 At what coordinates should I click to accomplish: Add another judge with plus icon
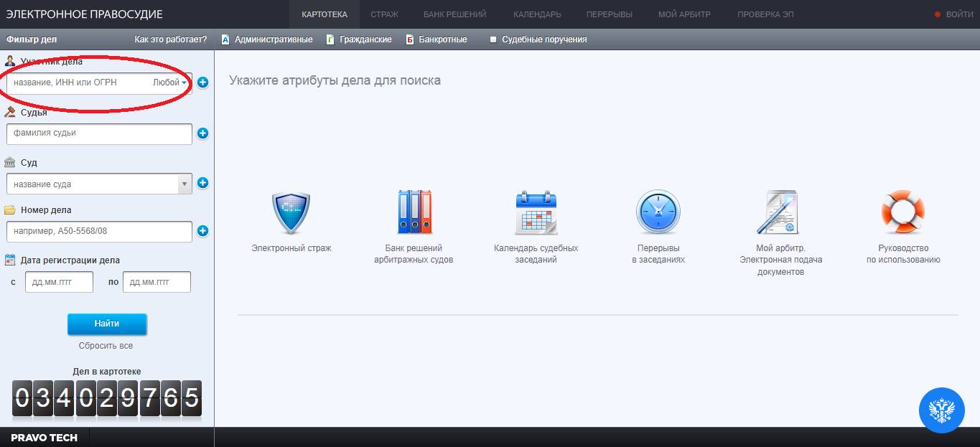[x=202, y=133]
